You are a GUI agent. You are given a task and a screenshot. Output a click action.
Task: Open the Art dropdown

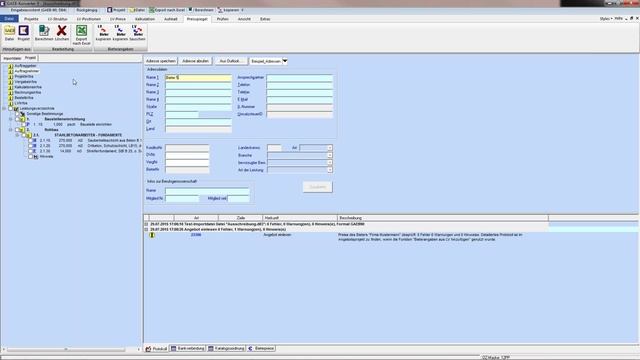(x=329, y=148)
